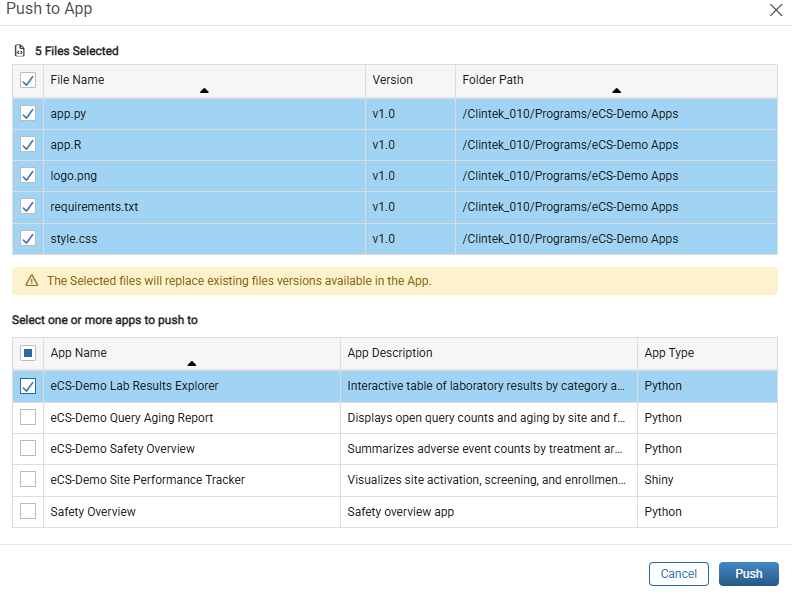
Task: Click the Push button
Action: tap(749, 574)
